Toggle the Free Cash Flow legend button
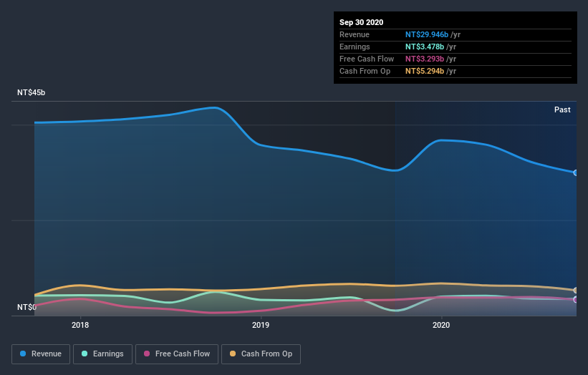 coord(177,354)
